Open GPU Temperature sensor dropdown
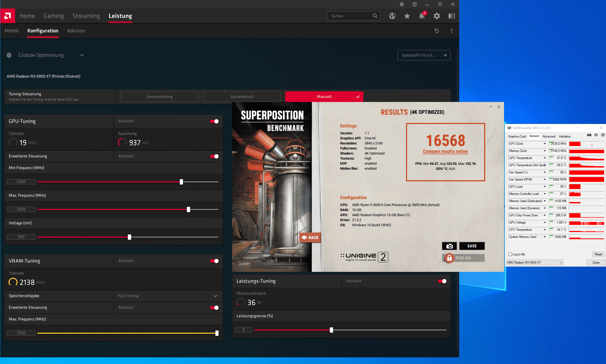 pos(545,158)
